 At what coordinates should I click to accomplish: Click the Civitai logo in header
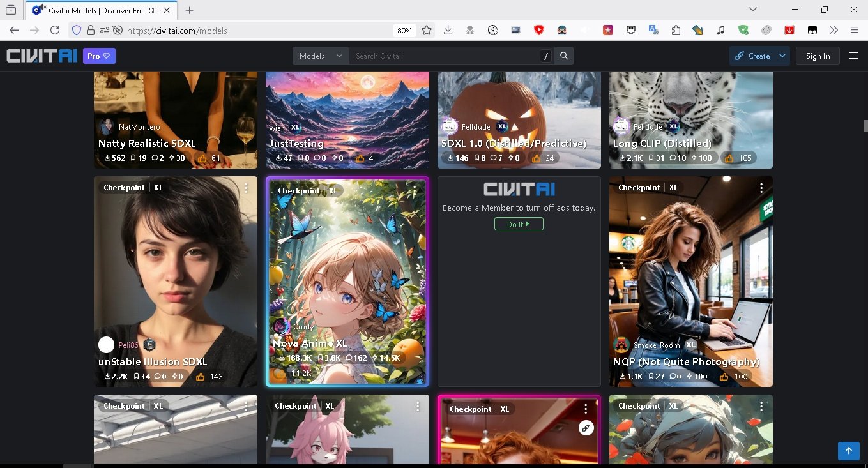click(42, 56)
